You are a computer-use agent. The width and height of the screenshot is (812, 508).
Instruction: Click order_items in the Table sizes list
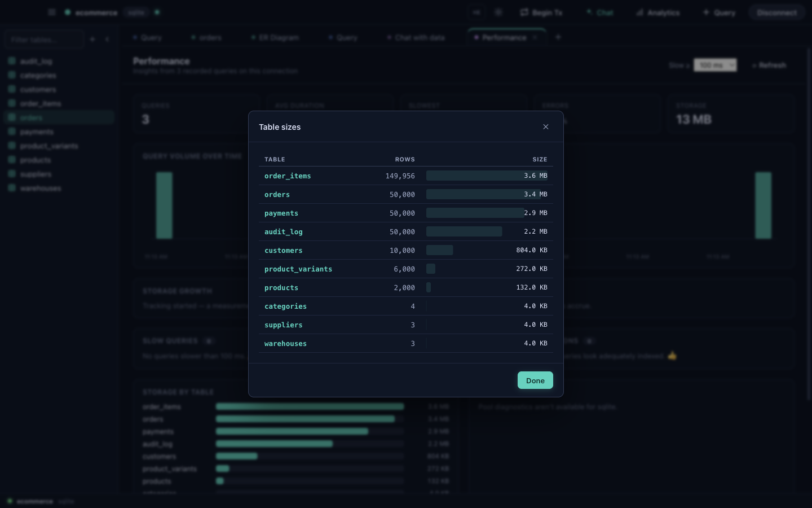(x=288, y=176)
